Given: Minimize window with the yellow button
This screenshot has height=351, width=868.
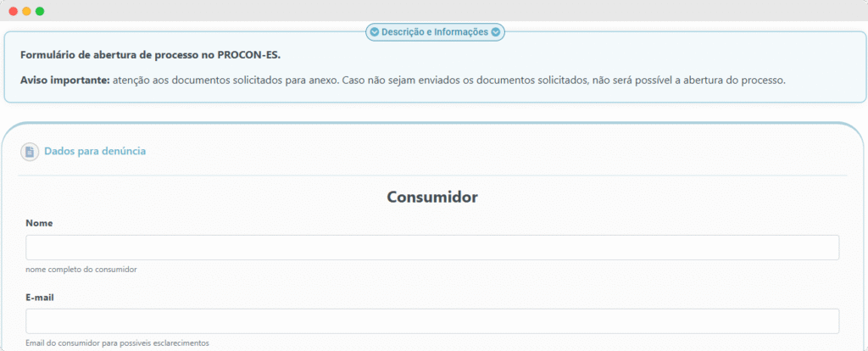Looking at the screenshot, I should pos(26,11).
